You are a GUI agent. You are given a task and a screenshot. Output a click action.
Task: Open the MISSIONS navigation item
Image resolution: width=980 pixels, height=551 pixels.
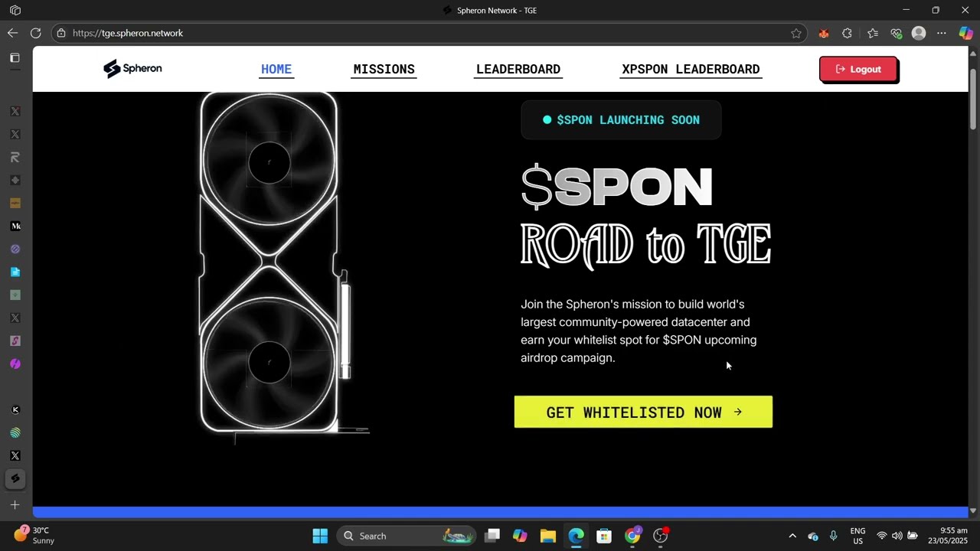[384, 69]
